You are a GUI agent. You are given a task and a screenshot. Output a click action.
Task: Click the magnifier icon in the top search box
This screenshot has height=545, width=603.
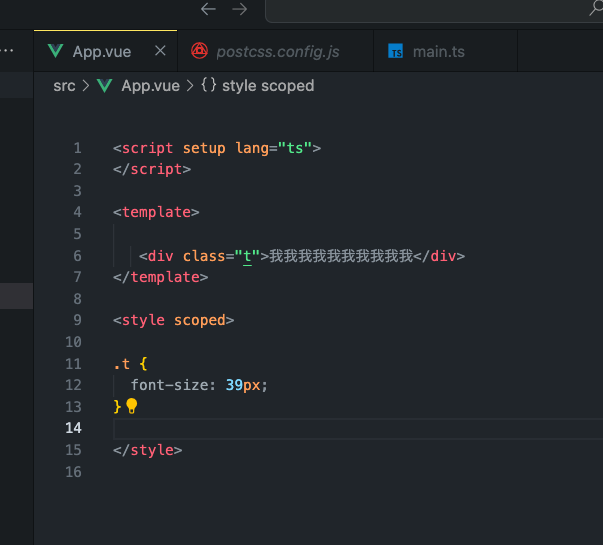pos(595,9)
